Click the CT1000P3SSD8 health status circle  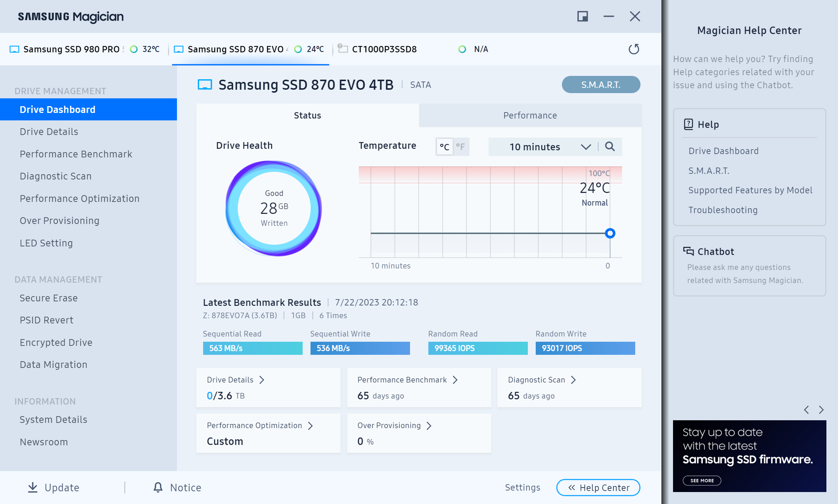462,49
